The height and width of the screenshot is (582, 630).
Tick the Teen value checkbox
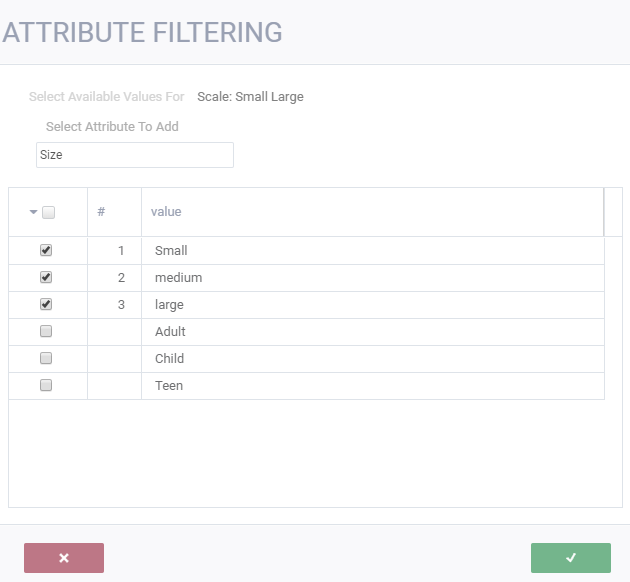(46, 386)
